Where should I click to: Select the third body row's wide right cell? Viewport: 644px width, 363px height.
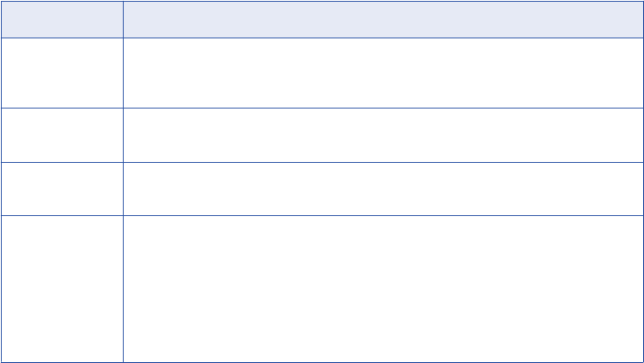[383, 189]
